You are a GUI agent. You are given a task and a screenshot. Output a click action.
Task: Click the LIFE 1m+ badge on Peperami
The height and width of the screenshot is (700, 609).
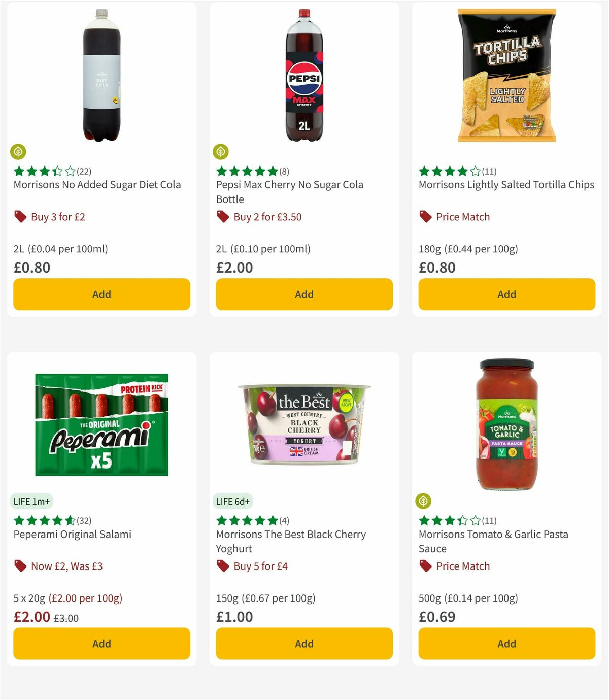coord(31,501)
